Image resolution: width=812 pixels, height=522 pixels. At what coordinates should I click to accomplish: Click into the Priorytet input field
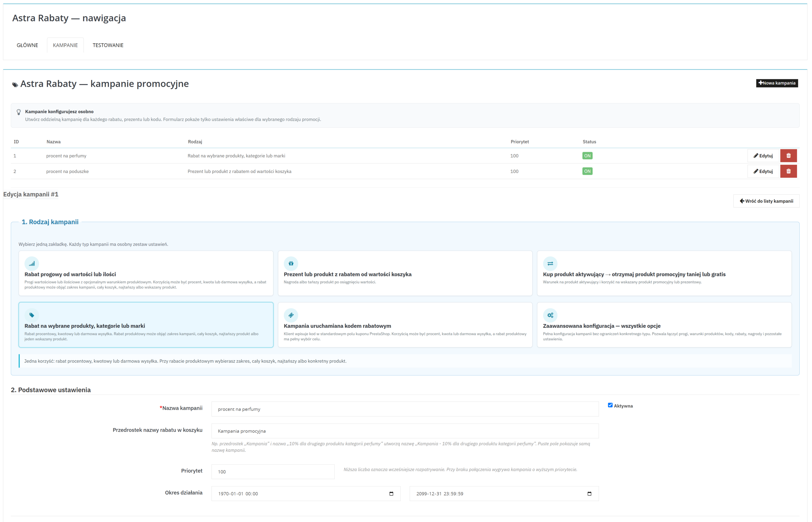[273, 472]
